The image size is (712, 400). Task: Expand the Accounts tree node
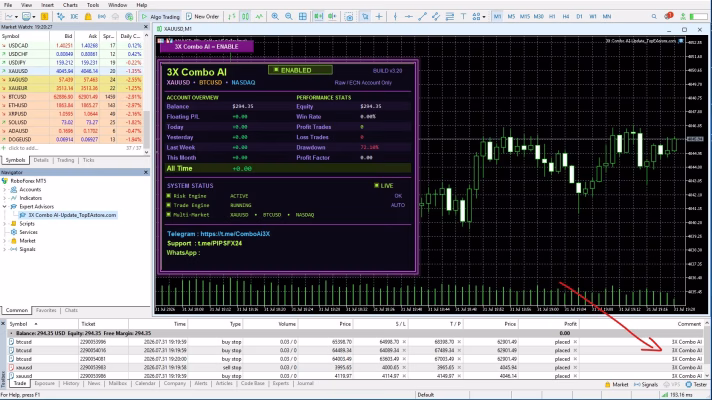pyautogui.click(x=5, y=189)
